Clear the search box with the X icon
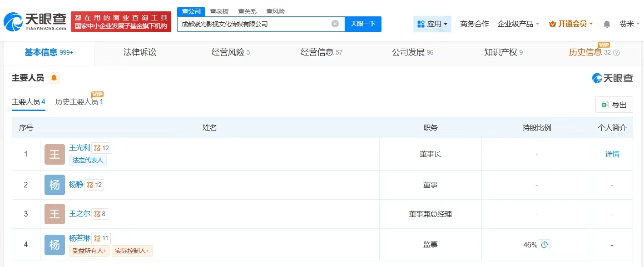Screen dimensions: 644x267 pos(335,24)
